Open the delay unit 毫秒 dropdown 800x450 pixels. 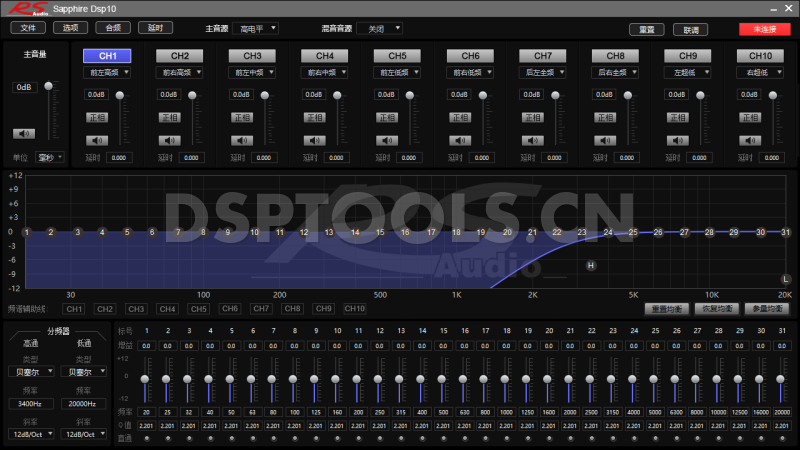click(x=50, y=157)
